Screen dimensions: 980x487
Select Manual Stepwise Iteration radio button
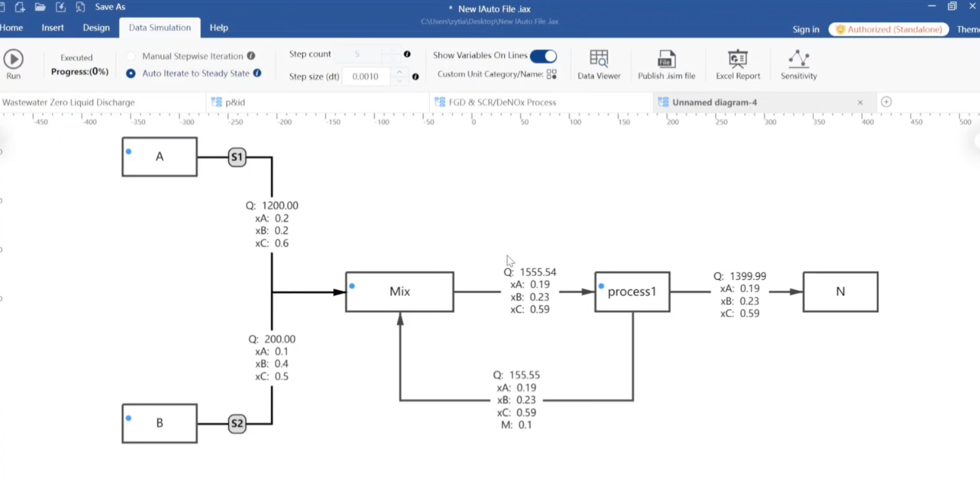[131, 56]
